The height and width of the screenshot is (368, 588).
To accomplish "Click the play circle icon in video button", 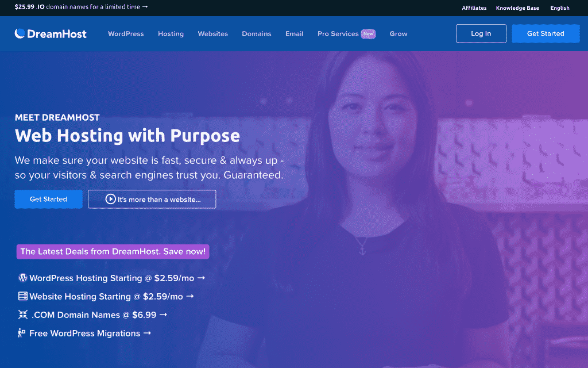I will 110,199.
